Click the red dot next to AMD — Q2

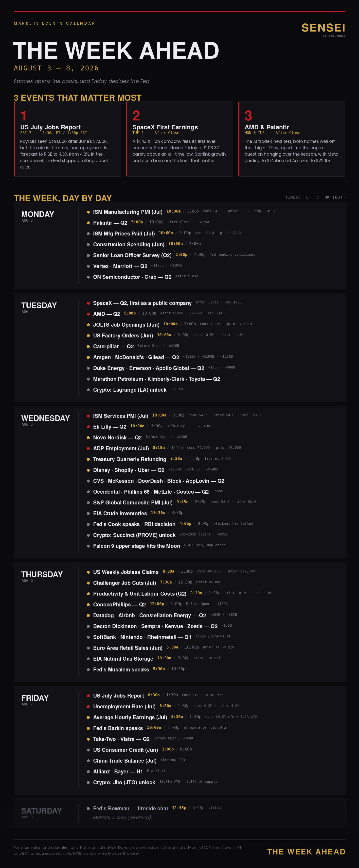[88, 314]
